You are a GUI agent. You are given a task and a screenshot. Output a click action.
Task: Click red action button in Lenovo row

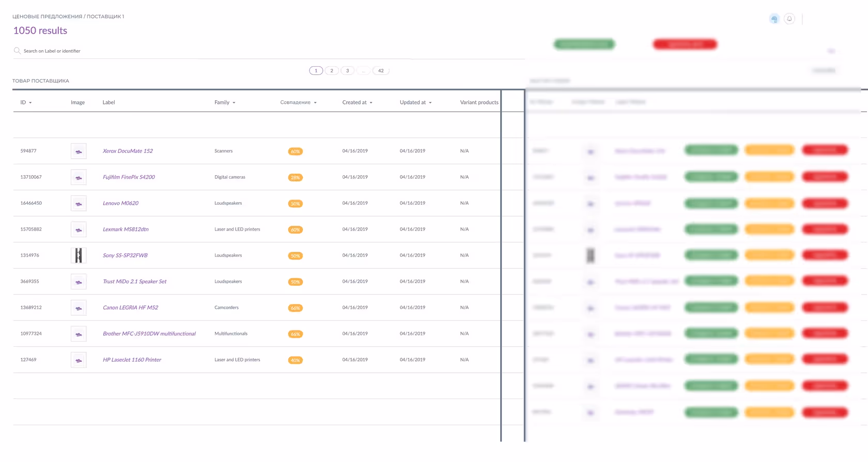[x=825, y=203]
